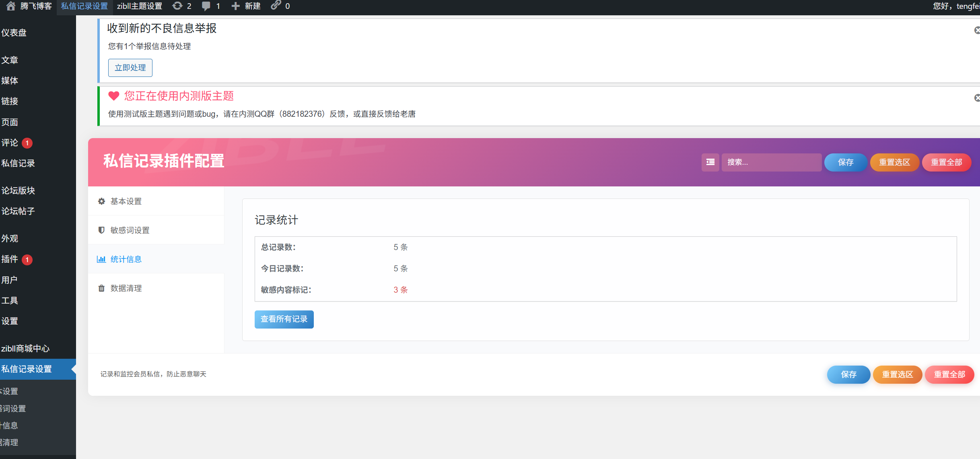980x459 pixels.
Task: Select the 统计信息 tab
Action: (x=126, y=259)
